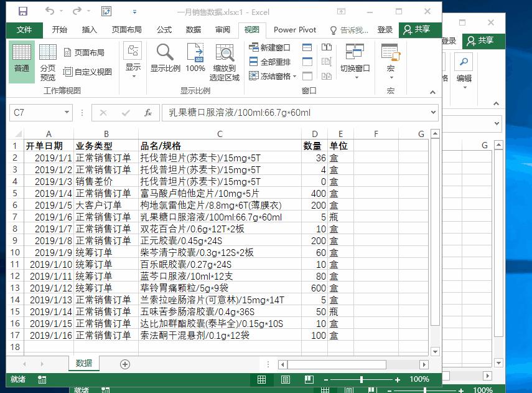Screen dimensions: 532x393
Task: Open the Power Pivot tab
Action: pyautogui.click(x=294, y=29)
